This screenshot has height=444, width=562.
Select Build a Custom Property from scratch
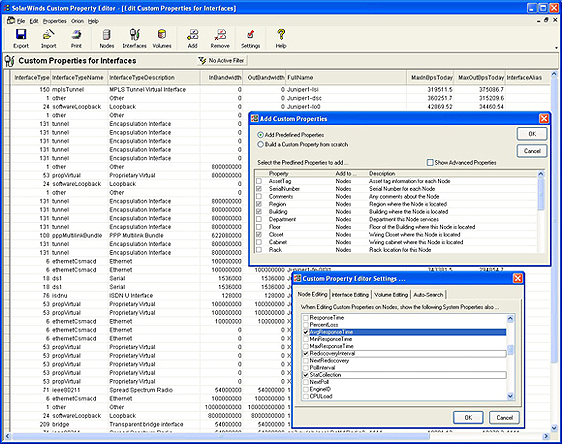coord(261,144)
